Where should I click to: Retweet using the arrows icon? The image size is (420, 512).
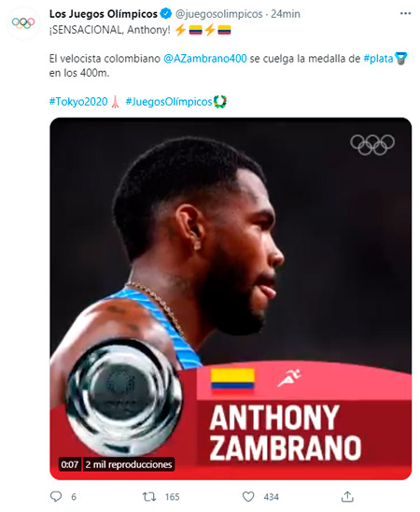(149, 497)
